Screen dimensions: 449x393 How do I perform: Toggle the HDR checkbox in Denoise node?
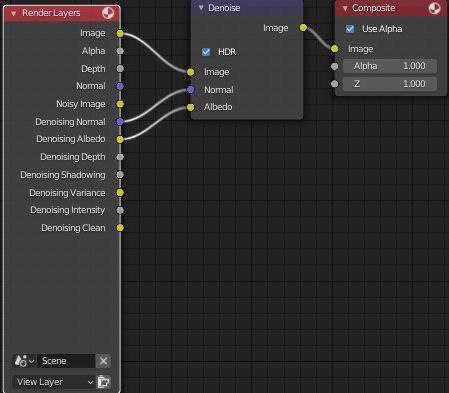[206, 52]
